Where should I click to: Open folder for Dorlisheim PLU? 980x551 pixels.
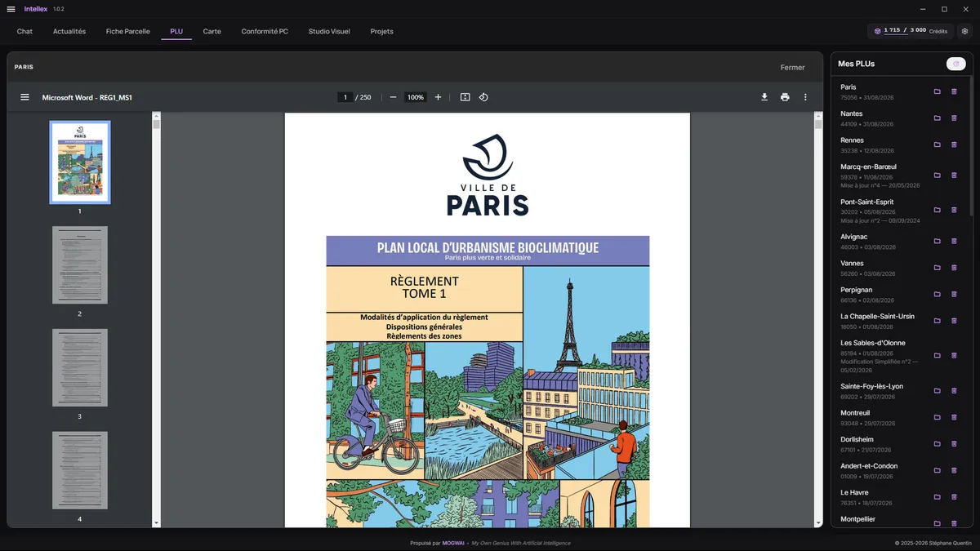tap(938, 444)
